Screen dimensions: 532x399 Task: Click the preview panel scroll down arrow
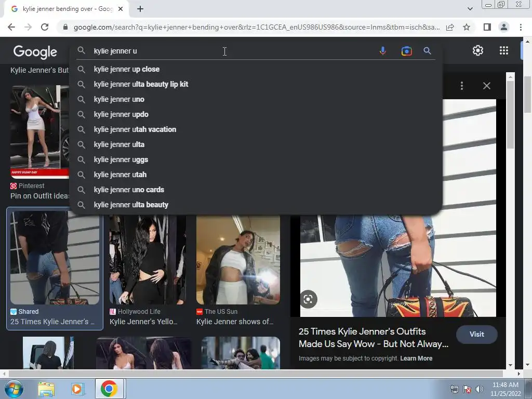(x=511, y=365)
